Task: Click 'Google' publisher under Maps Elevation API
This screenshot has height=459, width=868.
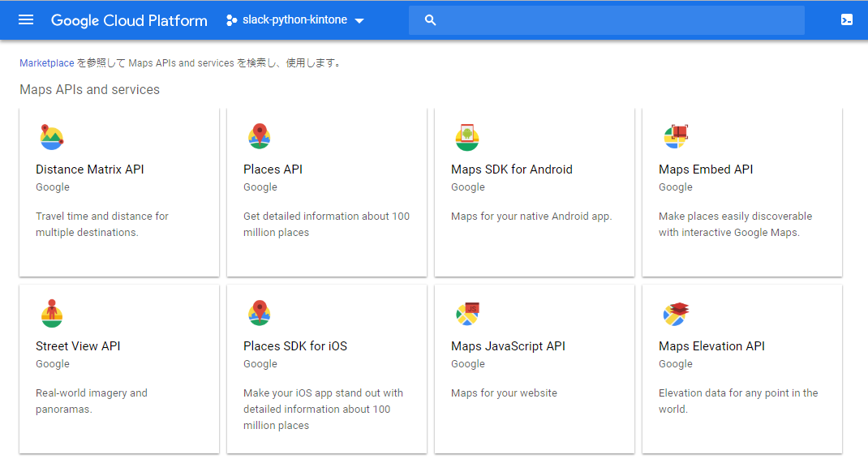Action: tap(676, 364)
